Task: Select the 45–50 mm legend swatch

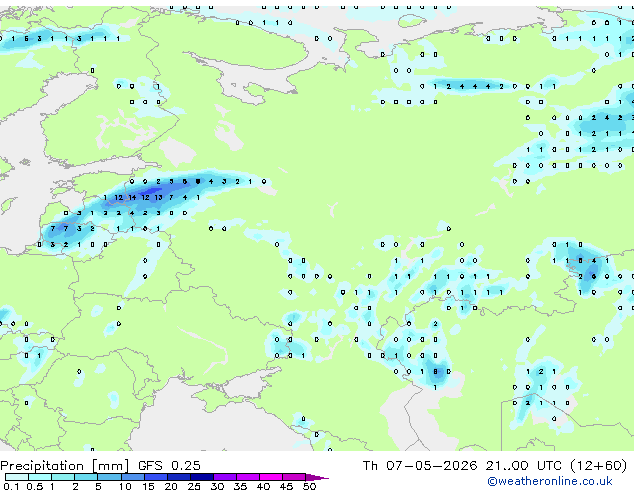Action: (x=294, y=477)
